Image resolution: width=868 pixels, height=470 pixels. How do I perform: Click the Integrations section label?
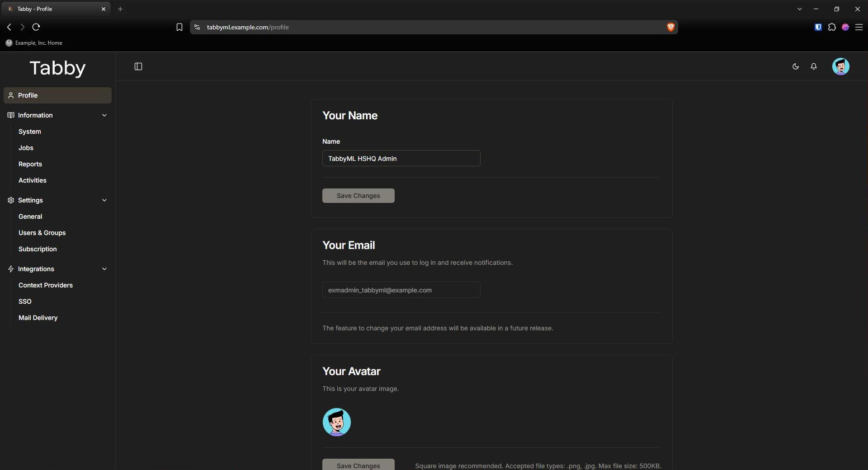(36, 269)
